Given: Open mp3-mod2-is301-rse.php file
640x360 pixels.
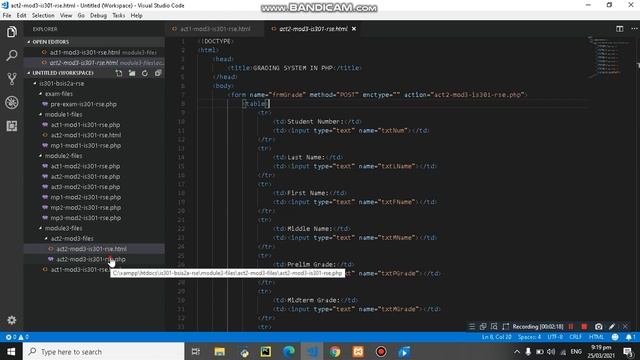Looking at the screenshot, I should pyautogui.click(x=86, y=218).
